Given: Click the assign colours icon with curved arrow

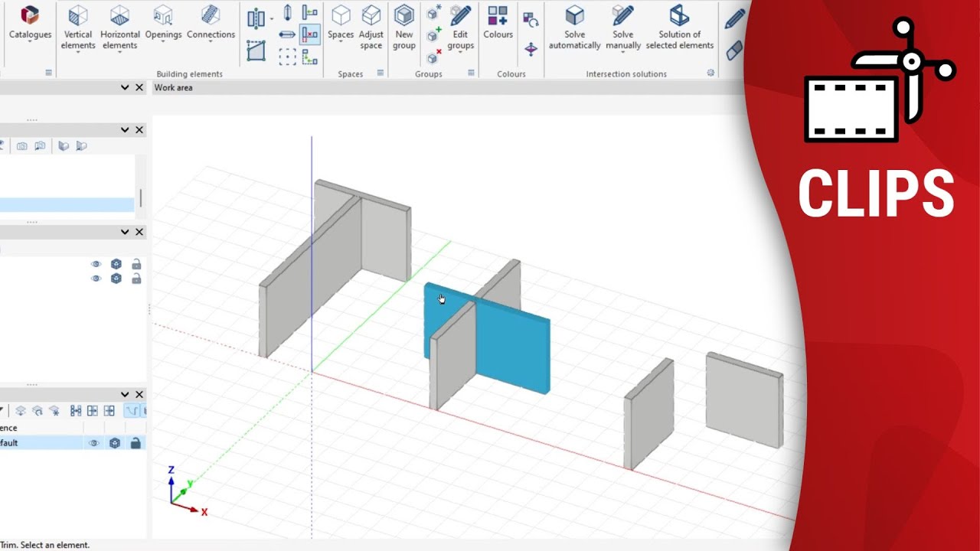Looking at the screenshot, I should click(x=530, y=21).
